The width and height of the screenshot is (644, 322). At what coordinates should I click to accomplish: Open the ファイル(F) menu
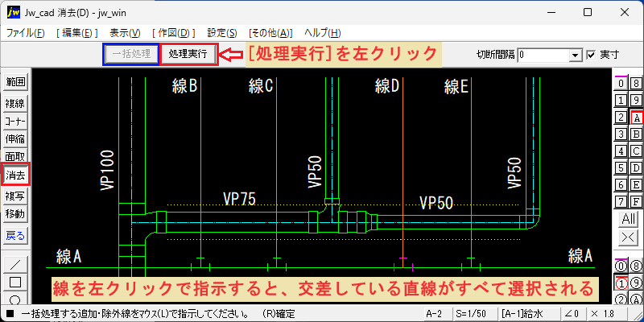[26, 33]
